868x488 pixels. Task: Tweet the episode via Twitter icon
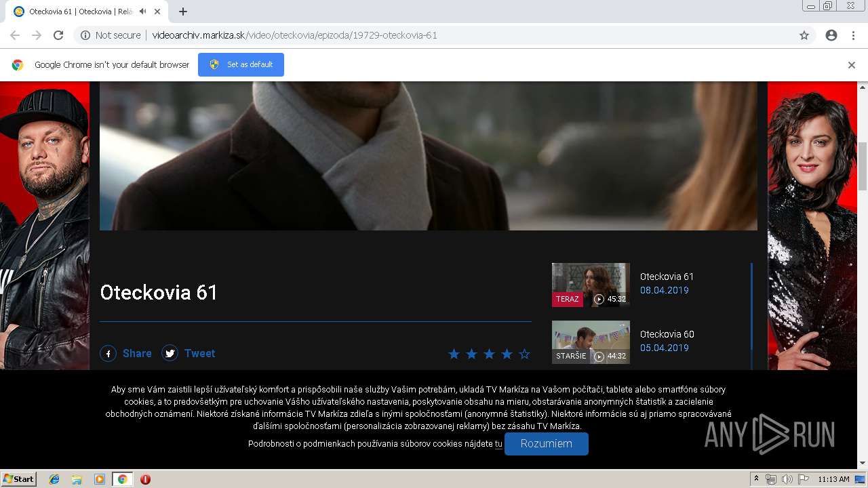[170, 353]
